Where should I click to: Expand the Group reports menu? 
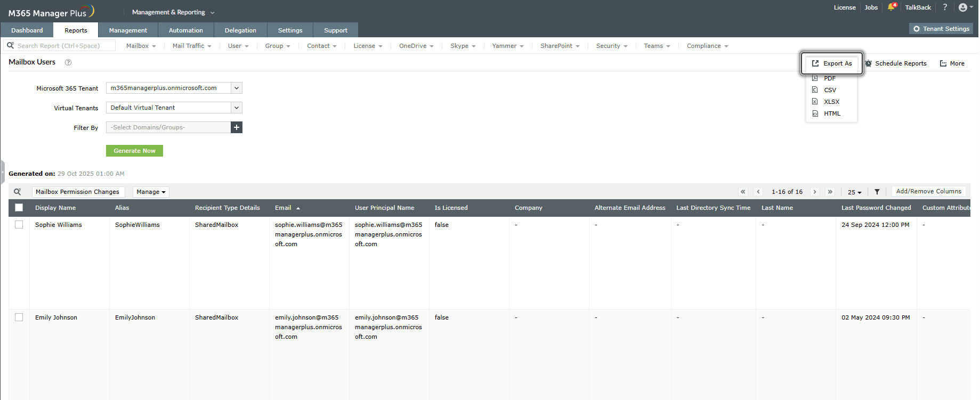(x=278, y=46)
